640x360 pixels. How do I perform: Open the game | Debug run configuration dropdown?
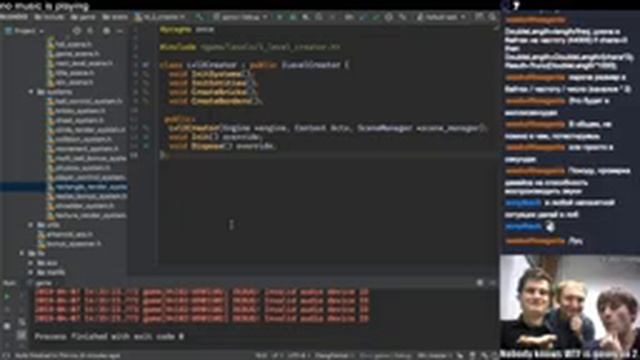click(x=240, y=17)
